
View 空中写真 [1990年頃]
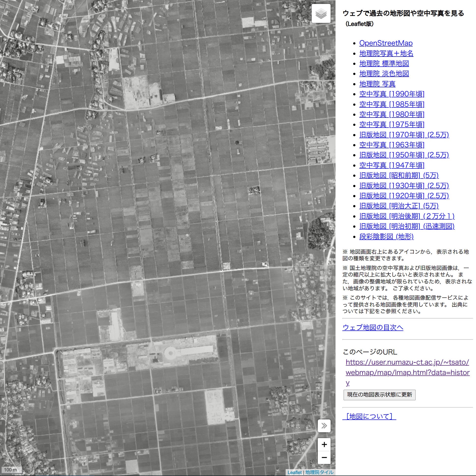tap(392, 94)
